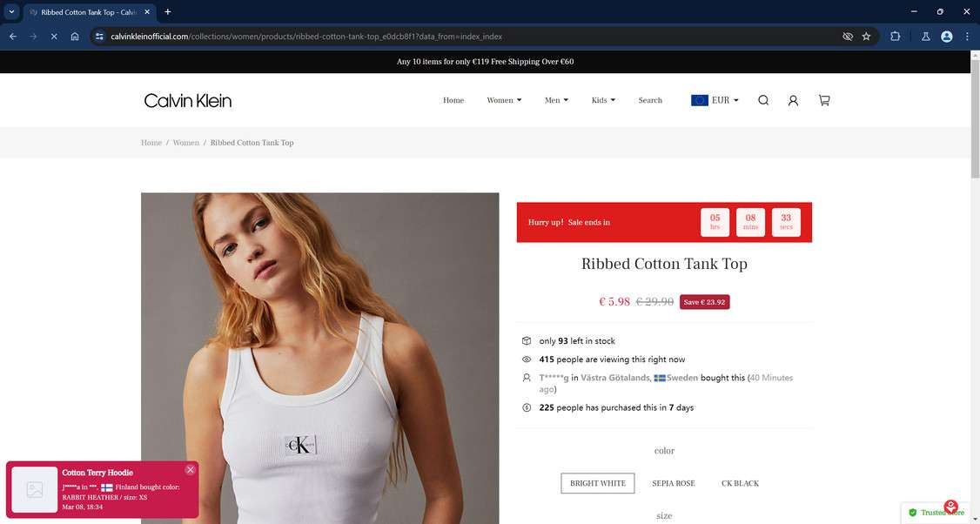Click the box icon beside stock count
Screen dimensions: 980x524
527,341
